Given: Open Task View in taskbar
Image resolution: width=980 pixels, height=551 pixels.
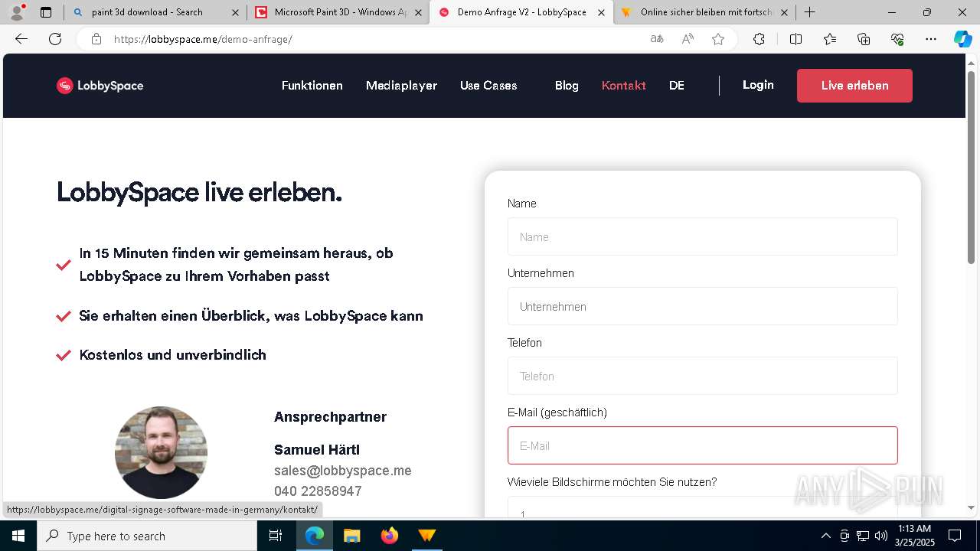Looking at the screenshot, I should (x=276, y=536).
